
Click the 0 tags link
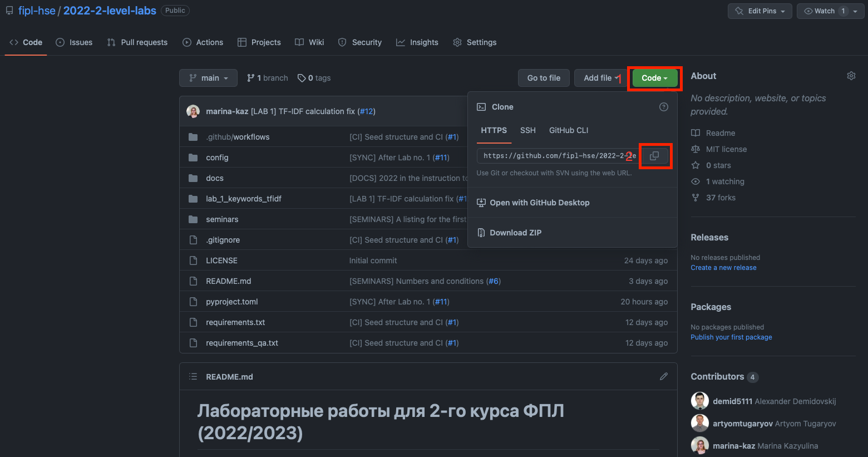click(314, 78)
